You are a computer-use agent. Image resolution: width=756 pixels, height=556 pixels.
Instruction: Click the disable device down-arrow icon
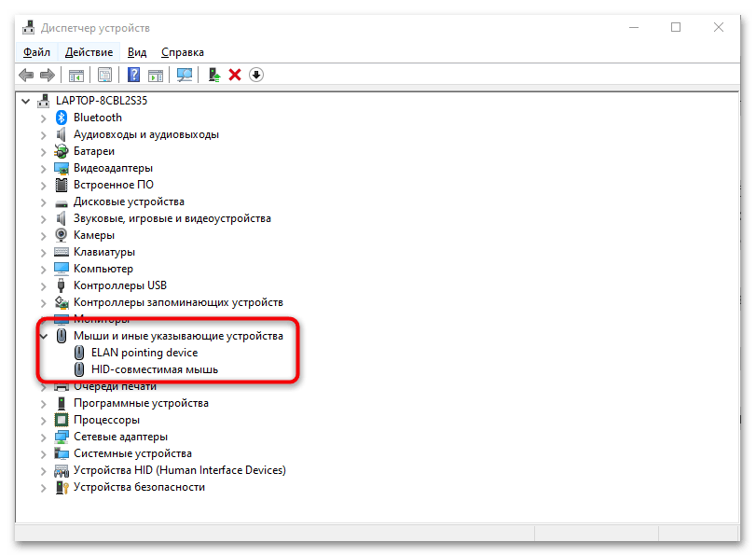256,75
